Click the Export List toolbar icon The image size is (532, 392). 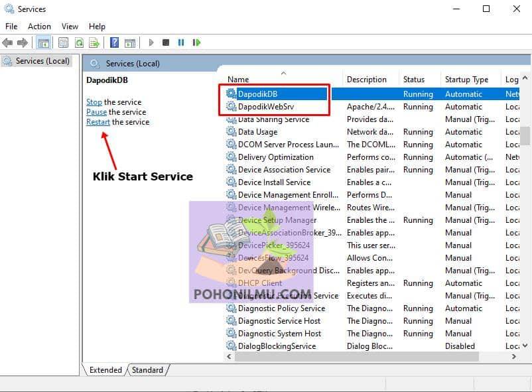click(x=94, y=42)
